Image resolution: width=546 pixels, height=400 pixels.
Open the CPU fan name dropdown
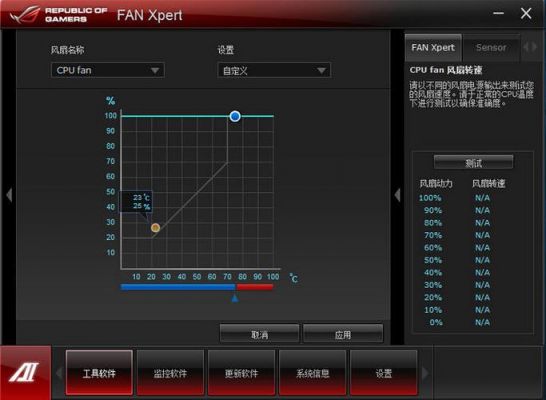point(108,70)
